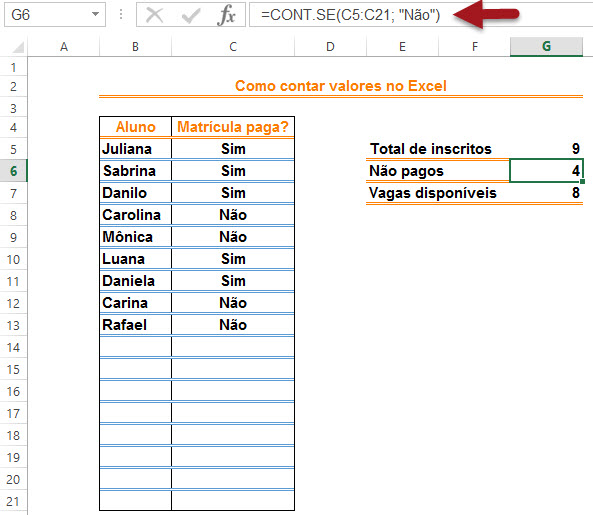Select row 6 header
The height and width of the screenshot is (515, 593).
pos(14,171)
